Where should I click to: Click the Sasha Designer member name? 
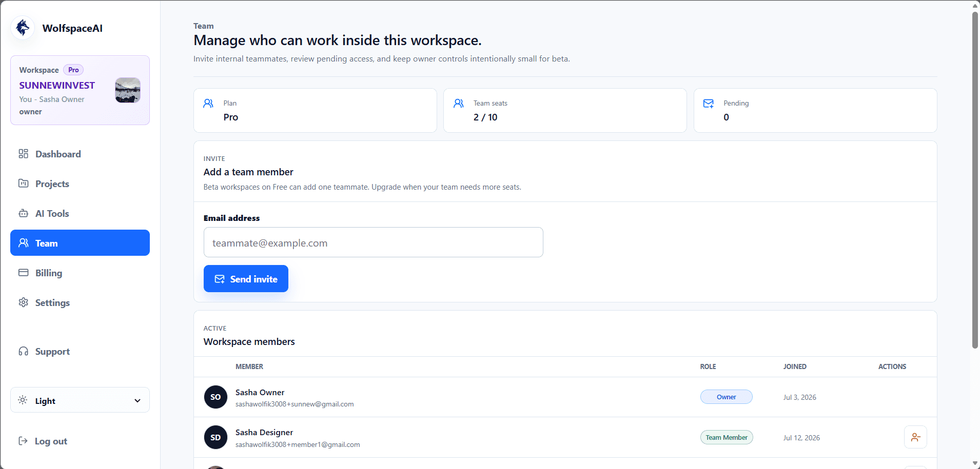(x=264, y=433)
